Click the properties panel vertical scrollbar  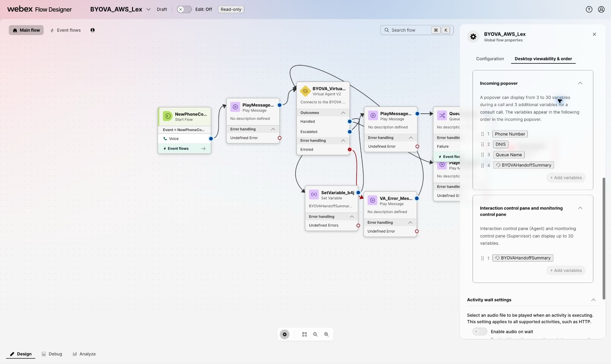[x=604, y=238]
